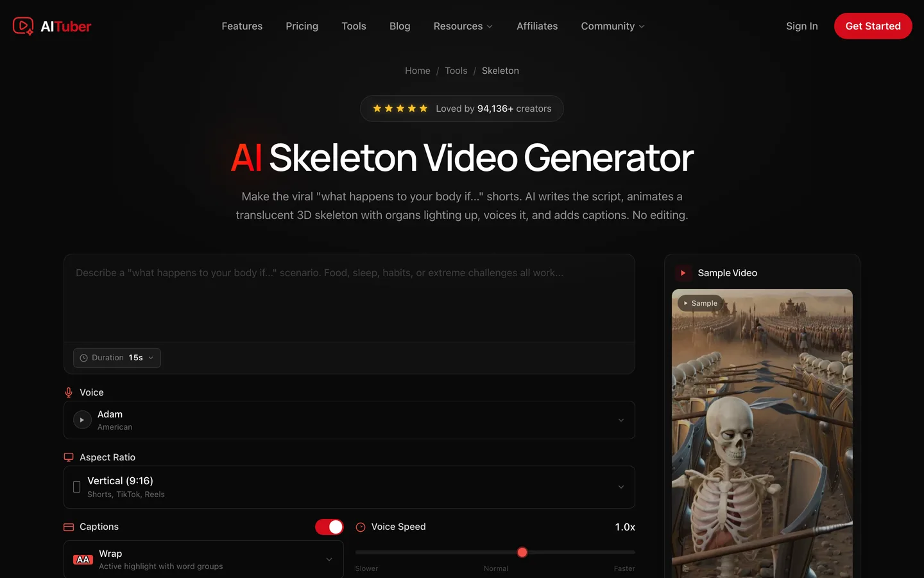Screen dimensions: 924x578
Task: Click Sign In
Action: [801, 26]
